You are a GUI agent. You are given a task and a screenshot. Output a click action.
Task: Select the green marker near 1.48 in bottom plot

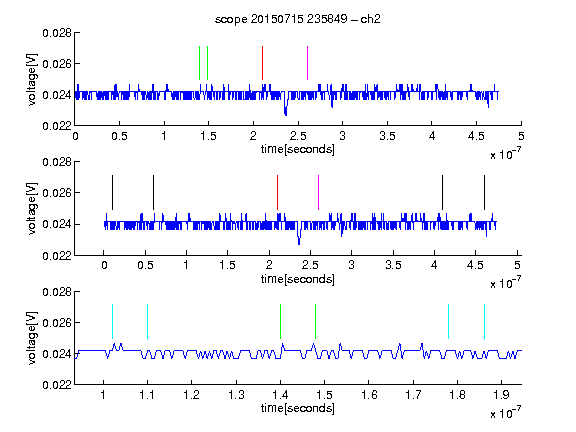316,321
